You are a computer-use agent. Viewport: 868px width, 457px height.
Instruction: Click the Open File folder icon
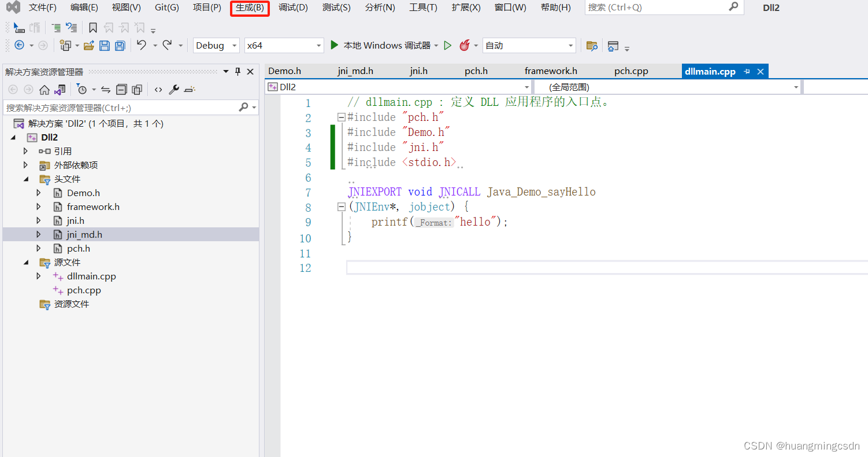89,45
